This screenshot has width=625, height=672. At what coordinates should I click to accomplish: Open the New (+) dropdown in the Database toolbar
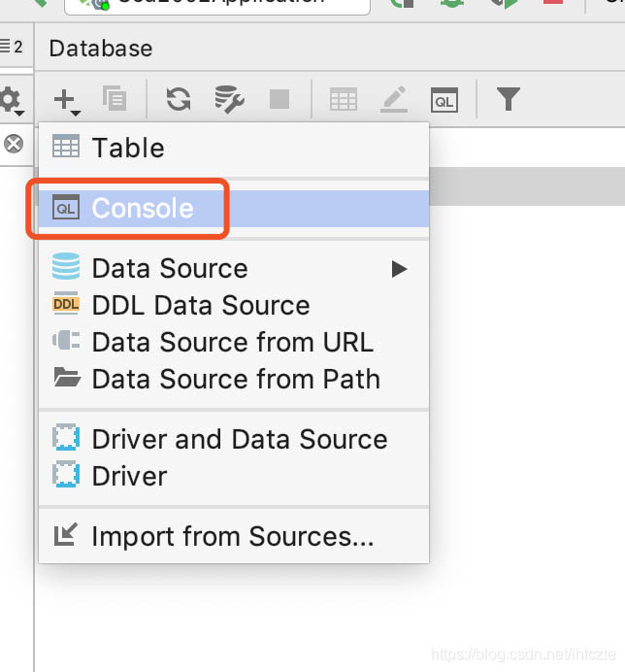65,99
